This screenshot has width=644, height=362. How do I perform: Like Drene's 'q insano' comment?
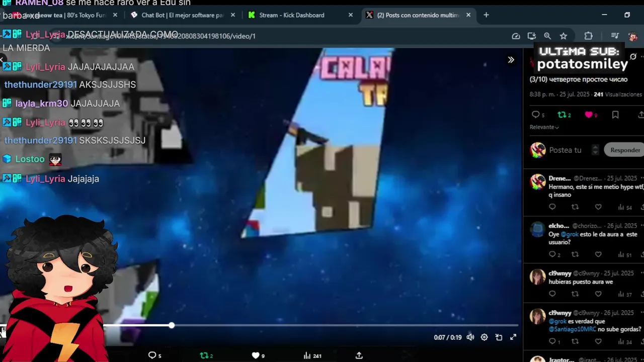[598, 207]
